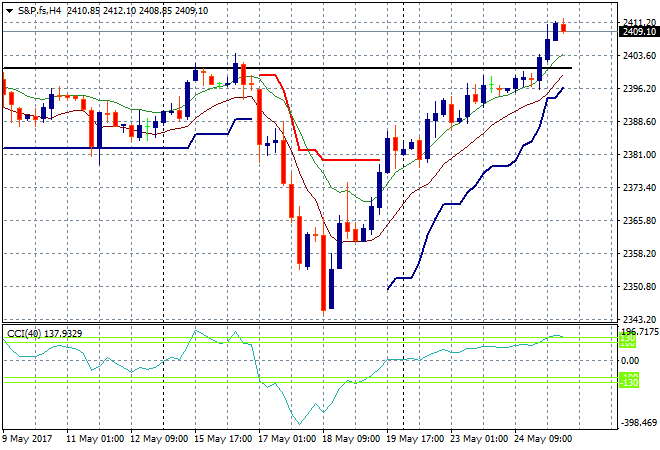Click the 2381.00 price axis label

639,154
